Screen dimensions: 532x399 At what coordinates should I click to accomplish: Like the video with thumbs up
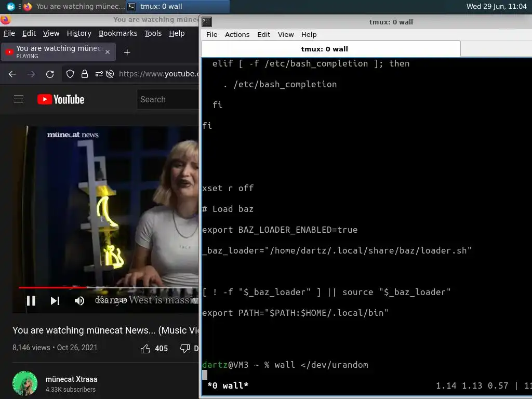point(145,349)
